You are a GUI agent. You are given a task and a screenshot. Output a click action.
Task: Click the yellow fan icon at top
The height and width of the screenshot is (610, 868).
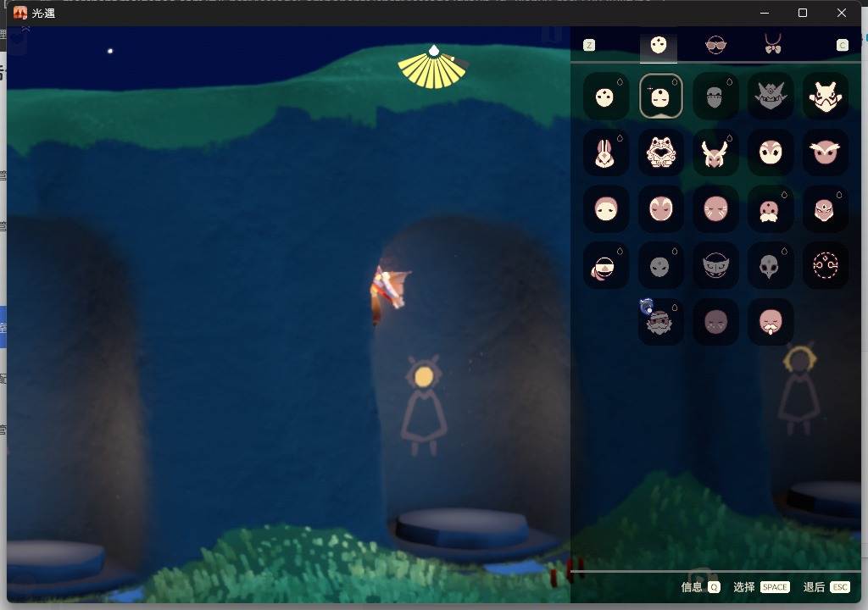pyautogui.click(x=433, y=68)
